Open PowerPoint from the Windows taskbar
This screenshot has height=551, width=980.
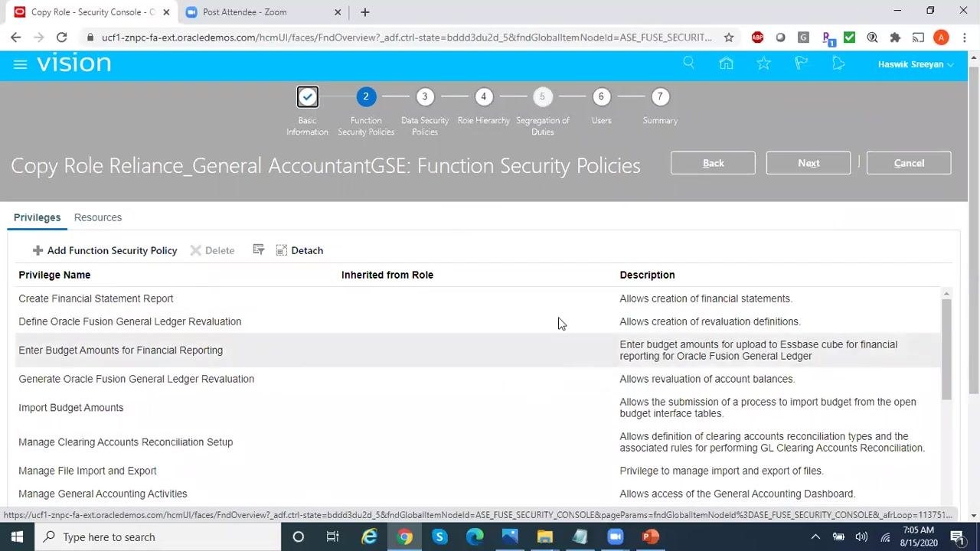click(650, 536)
